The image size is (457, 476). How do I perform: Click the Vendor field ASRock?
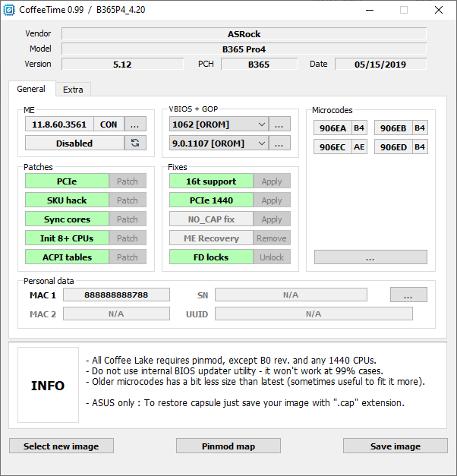[x=244, y=33]
